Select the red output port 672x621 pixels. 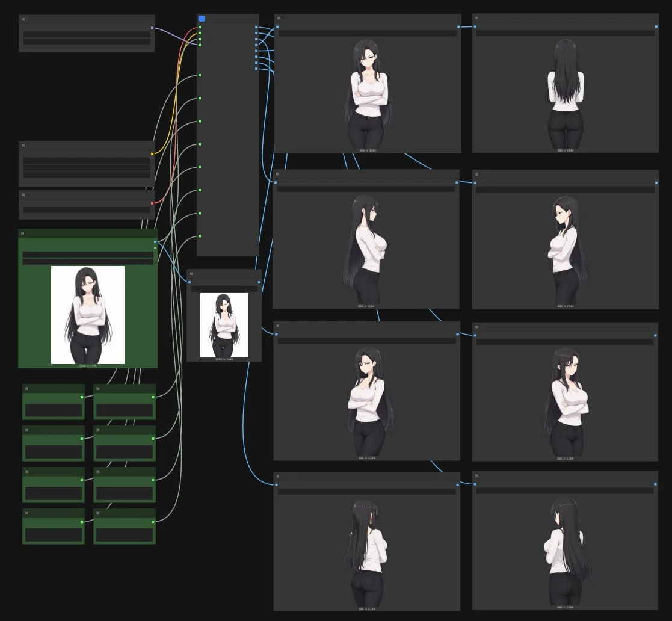pyautogui.click(x=152, y=203)
